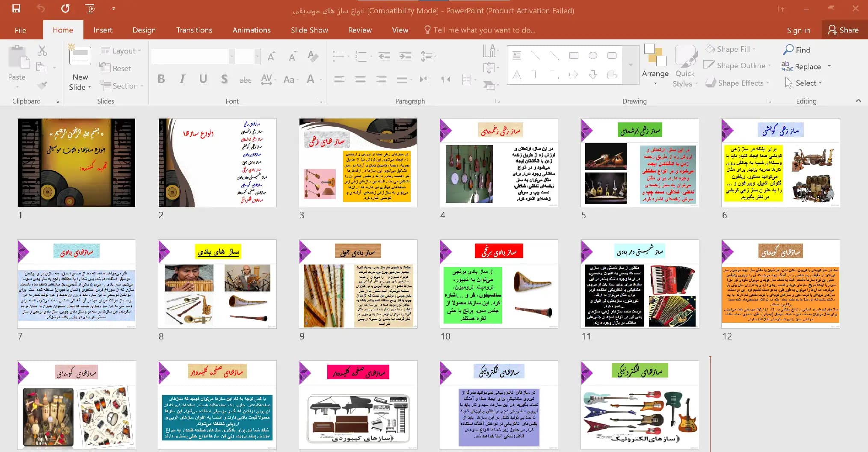Select slide 17 thumbnail with electric guitars

point(640,405)
